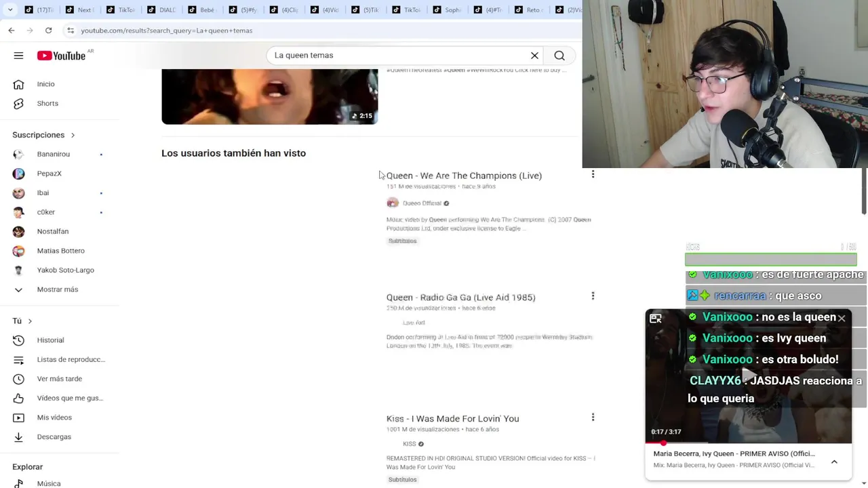
Task: Open Ver más tarde in the sidebar
Action: (60, 379)
